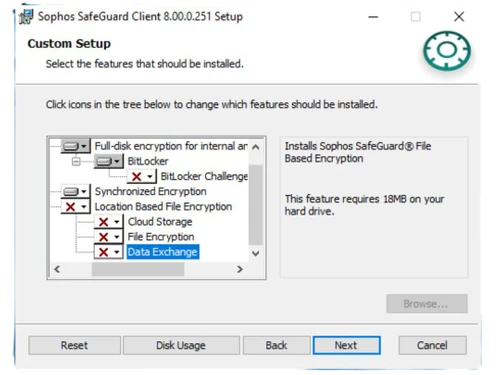500x375 pixels.
Task: Select the BitLocker Challenge tree item
Action: tap(204, 176)
